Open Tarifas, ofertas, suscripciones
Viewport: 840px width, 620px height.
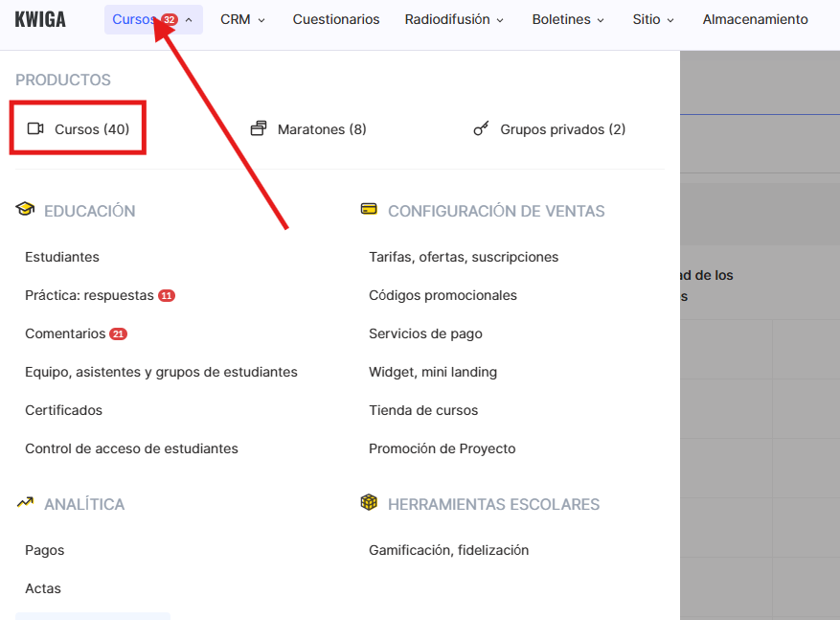tap(464, 257)
